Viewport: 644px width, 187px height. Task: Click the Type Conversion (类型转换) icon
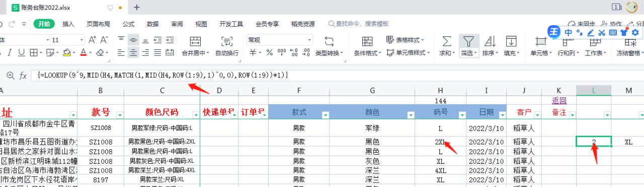click(329, 41)
